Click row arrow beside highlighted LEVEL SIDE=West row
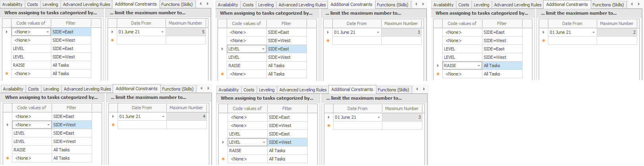The width and height of the screenshot is (644, 166). pos(223,142)
